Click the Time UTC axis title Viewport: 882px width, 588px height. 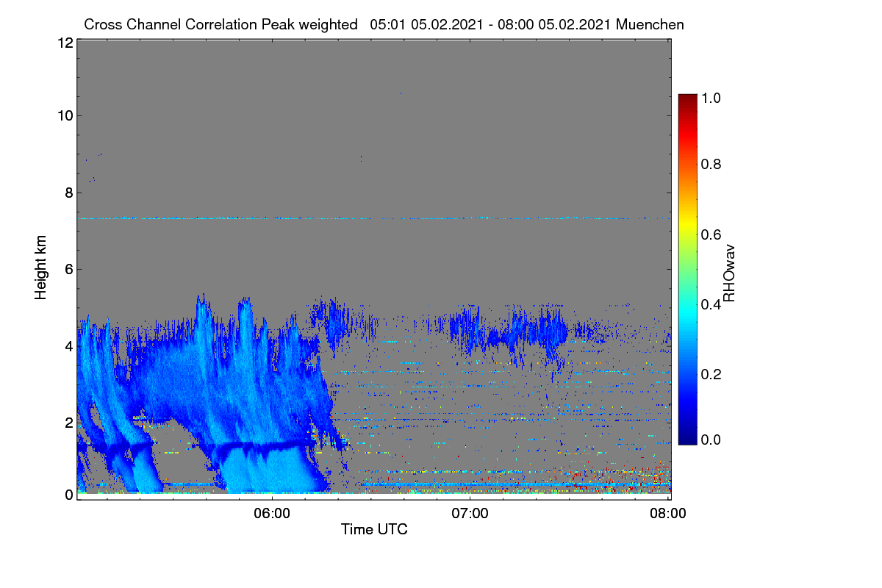374,529
